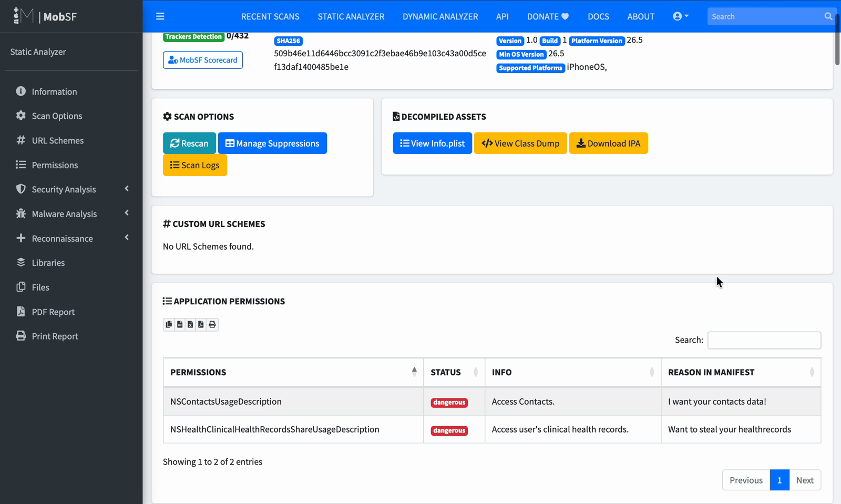This screenshot has height=504, width=841.
Task: Export permissions table as CSV icon
Action: click(x=180, y=324)
